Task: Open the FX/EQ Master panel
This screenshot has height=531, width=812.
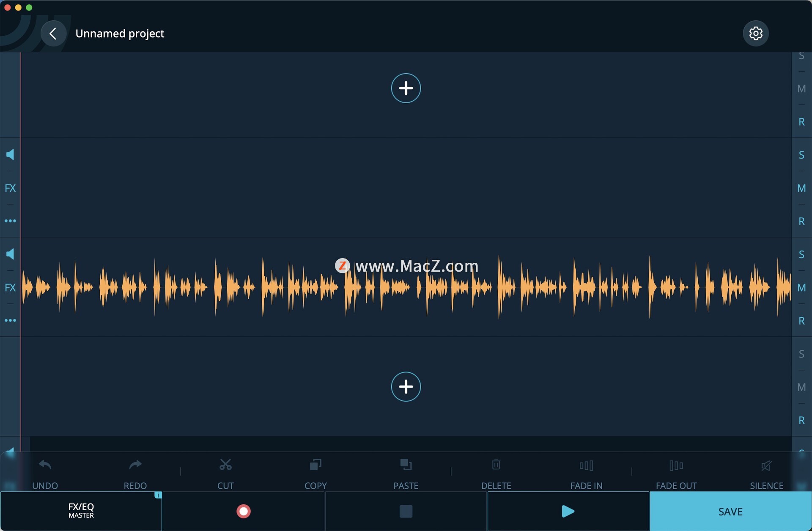Action: point(81,511)
